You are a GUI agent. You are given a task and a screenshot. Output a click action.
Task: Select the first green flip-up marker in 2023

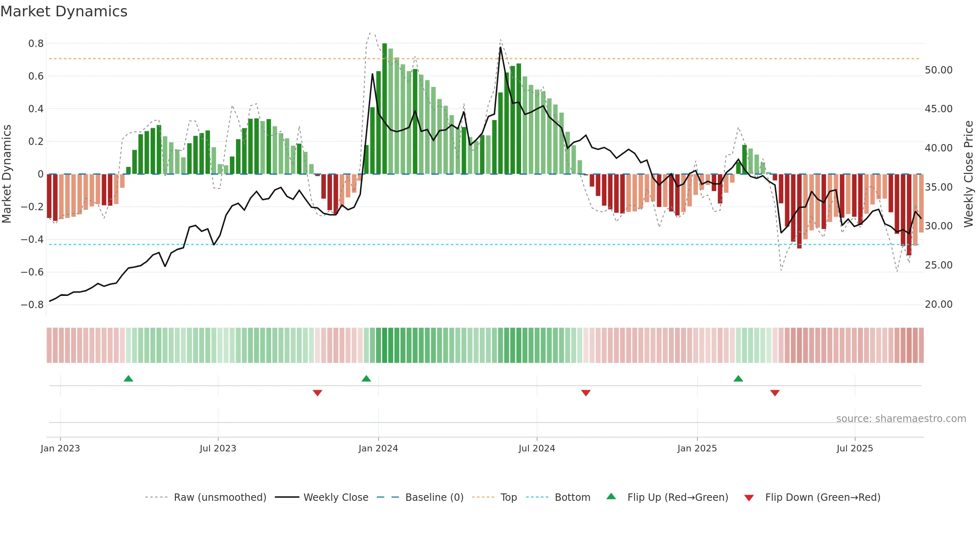(128, 378)
